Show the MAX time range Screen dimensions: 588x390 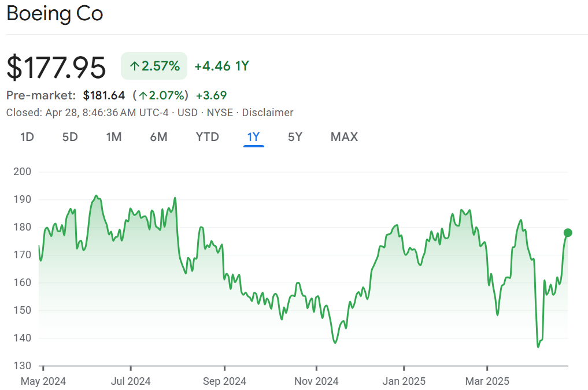click(344, 137)
